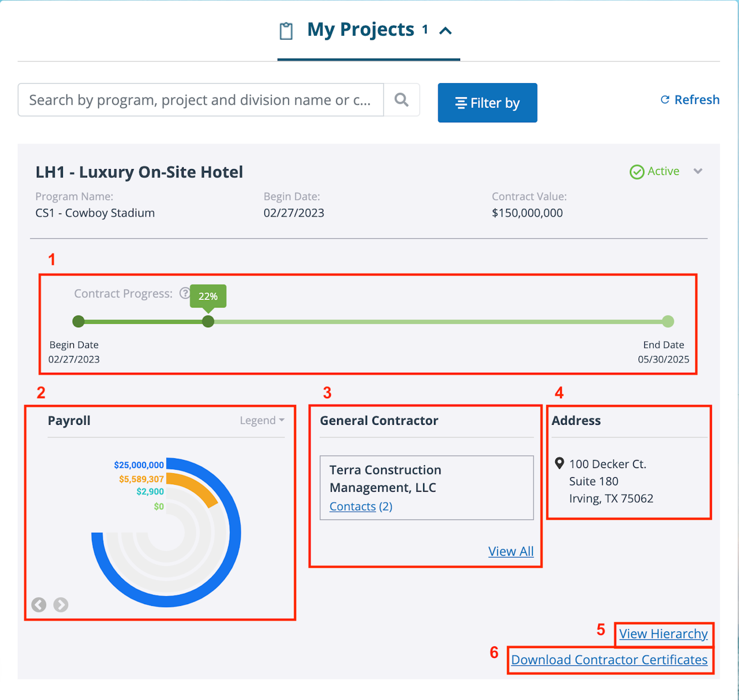Open the Filter by button
This screenshot has height=700, width=739.
point(487,103)
